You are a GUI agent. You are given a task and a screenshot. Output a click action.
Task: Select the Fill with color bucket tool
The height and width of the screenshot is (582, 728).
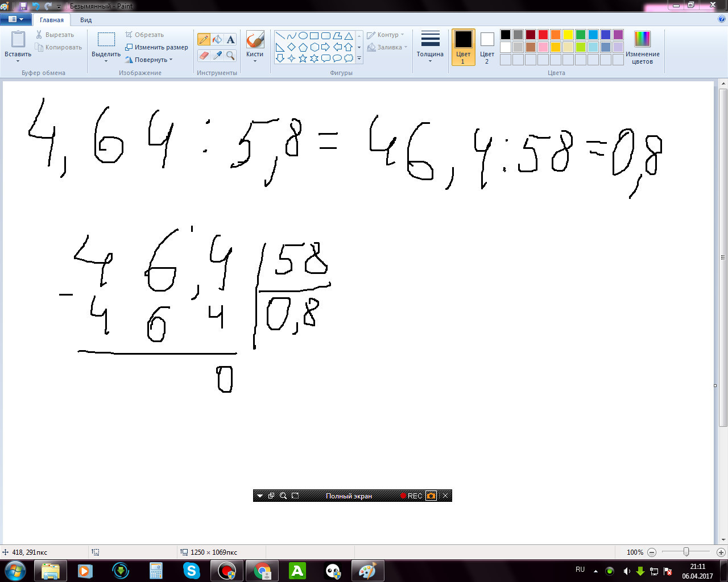(x=217, y=39)
